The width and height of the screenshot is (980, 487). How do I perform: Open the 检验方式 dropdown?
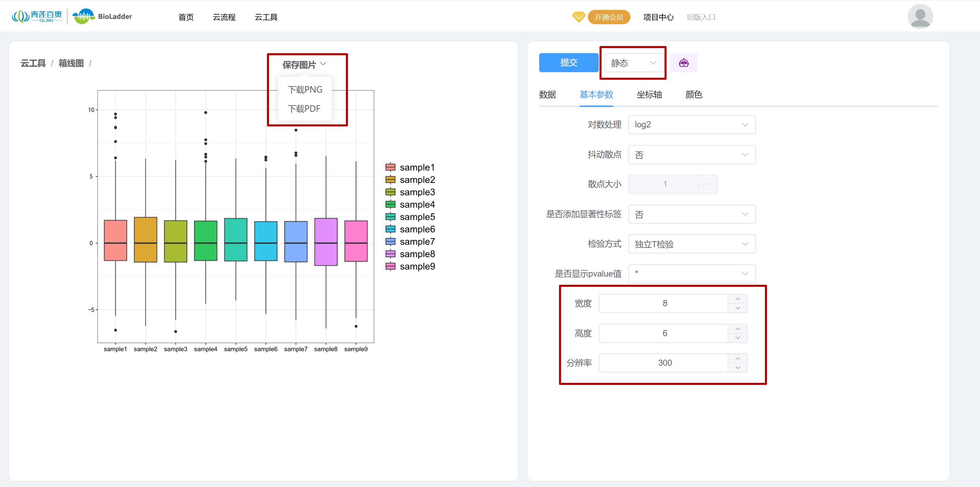coord(692,244)
